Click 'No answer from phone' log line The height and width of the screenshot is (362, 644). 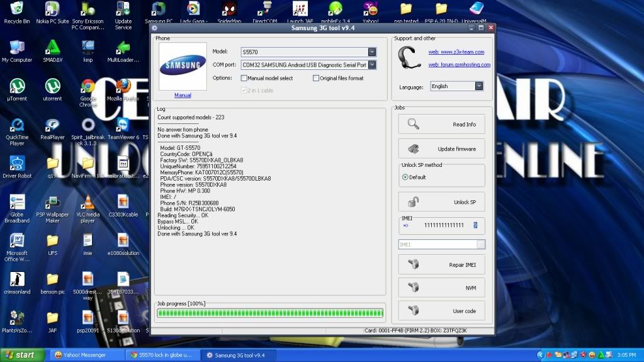tap(183, 130)
